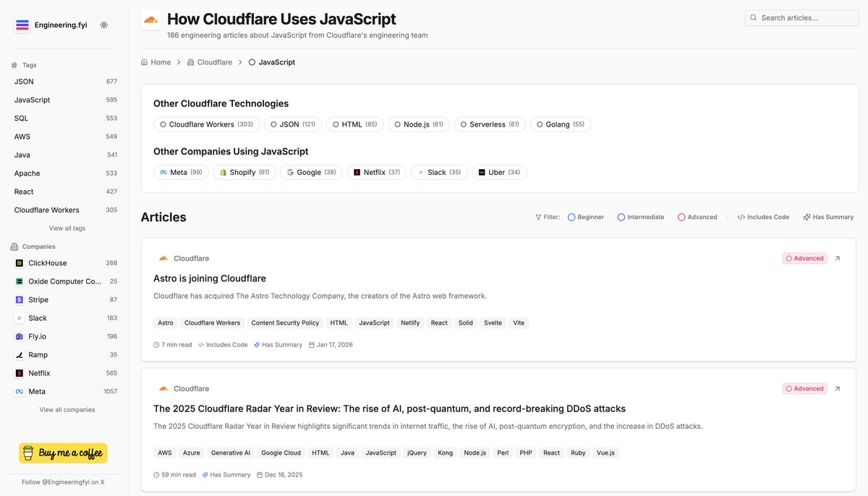This screenshot has width=868, height=496.
Task: Open Oxide Computer company icon
Action: coord(20,281)
